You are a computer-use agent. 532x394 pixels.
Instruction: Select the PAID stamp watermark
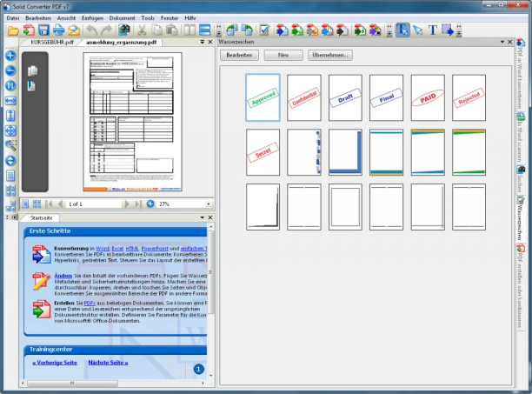(x=428, y=97)
